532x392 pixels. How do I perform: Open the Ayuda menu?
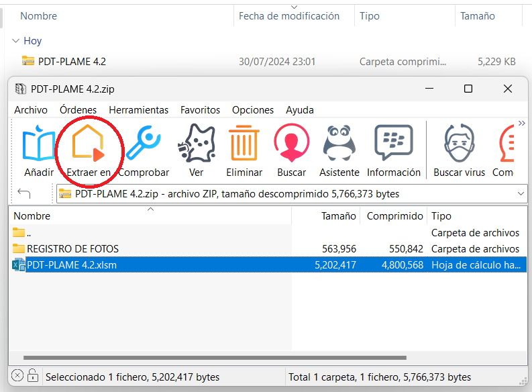tap(300, 110)
